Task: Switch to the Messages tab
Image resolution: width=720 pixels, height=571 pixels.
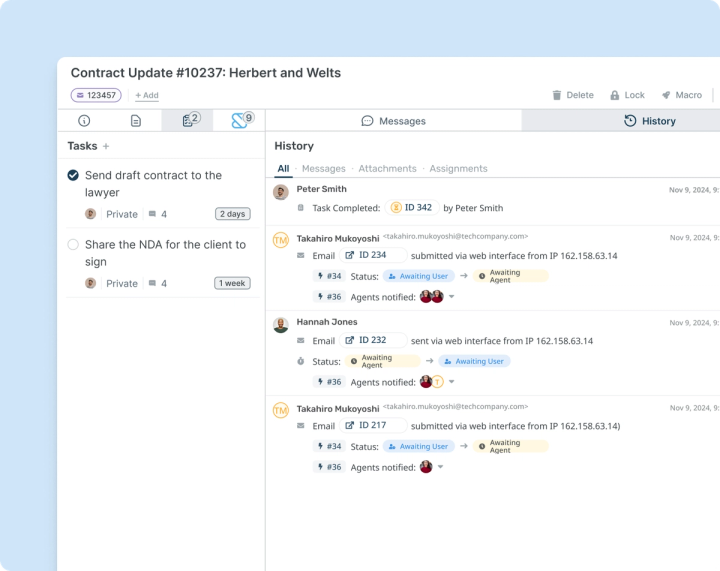Action: click(394, 121)
